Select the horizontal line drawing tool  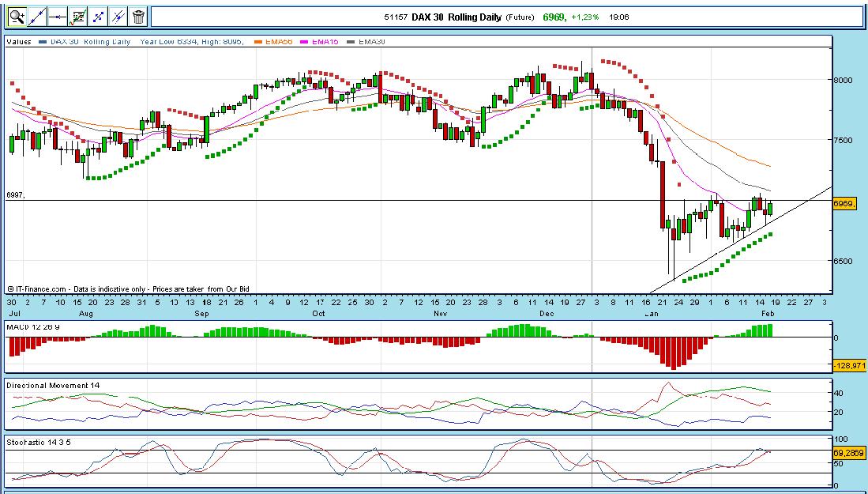point(58,17)
